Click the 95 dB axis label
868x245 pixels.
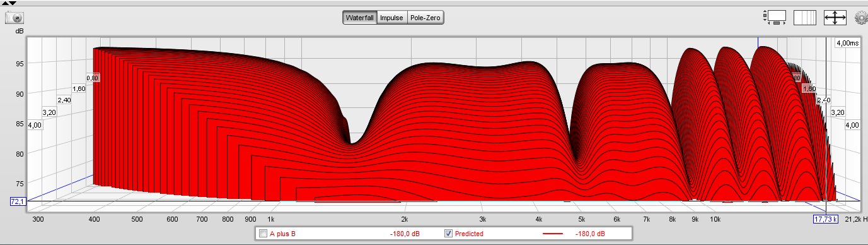(20, 64)
